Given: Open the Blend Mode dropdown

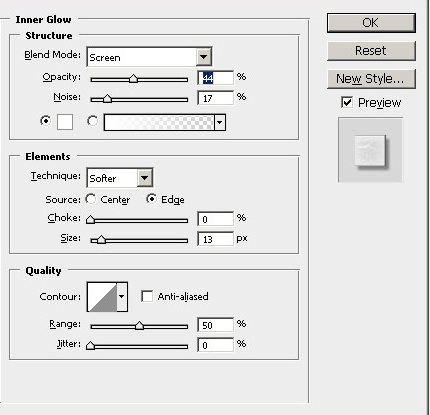Looking at the screenshot, I should point(149,57).
